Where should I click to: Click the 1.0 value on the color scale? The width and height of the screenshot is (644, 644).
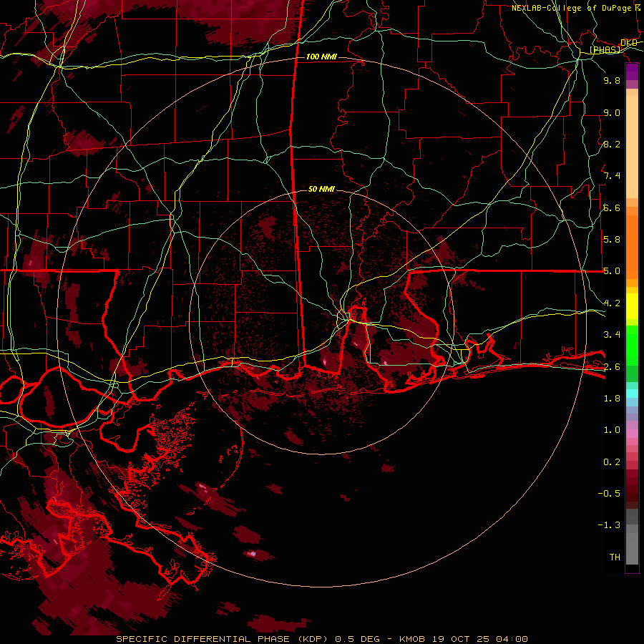point(612,430)
